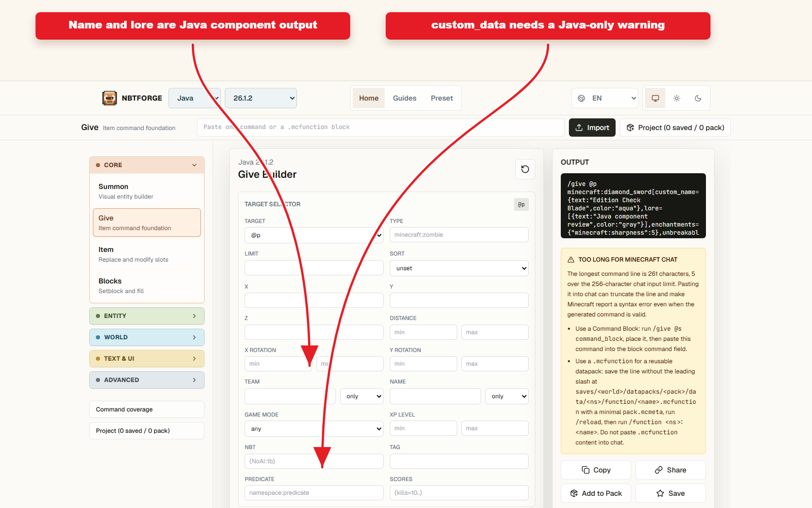Click Add to Pack button
812x508 pixels.
coord(596,493)
